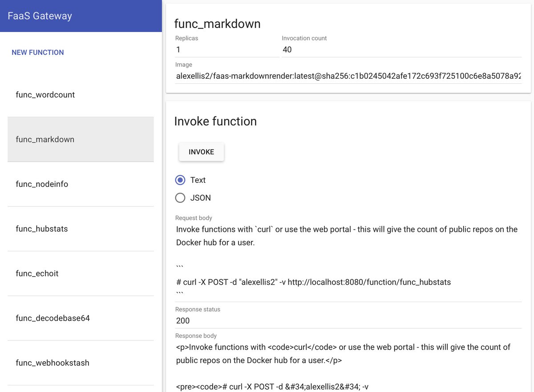Image resolution: width=534 pixels, height=392 pixels.
Task: Open func_nodeinfo from the sidebar
Action: (81, 184)
